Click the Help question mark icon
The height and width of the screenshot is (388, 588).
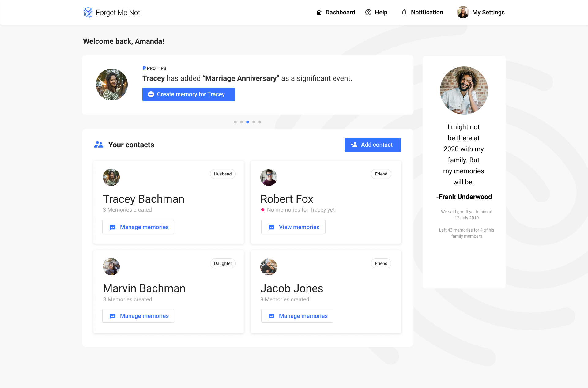[368, 12]
